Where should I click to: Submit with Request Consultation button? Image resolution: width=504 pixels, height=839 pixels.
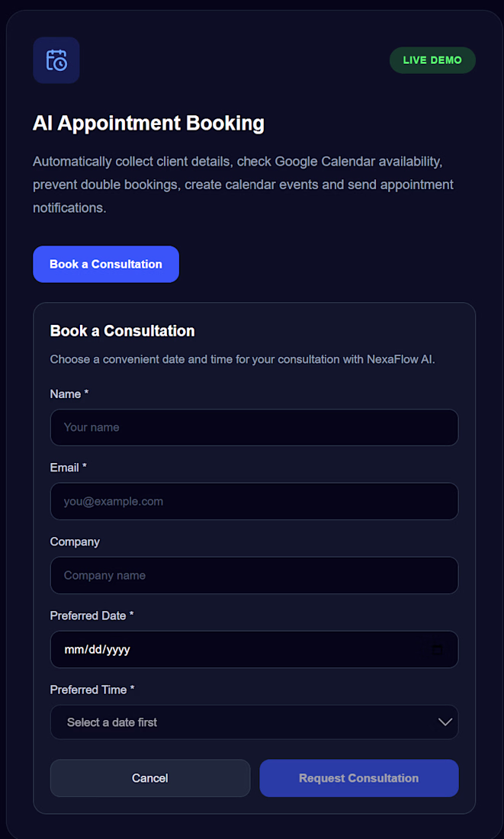(359, 778)
